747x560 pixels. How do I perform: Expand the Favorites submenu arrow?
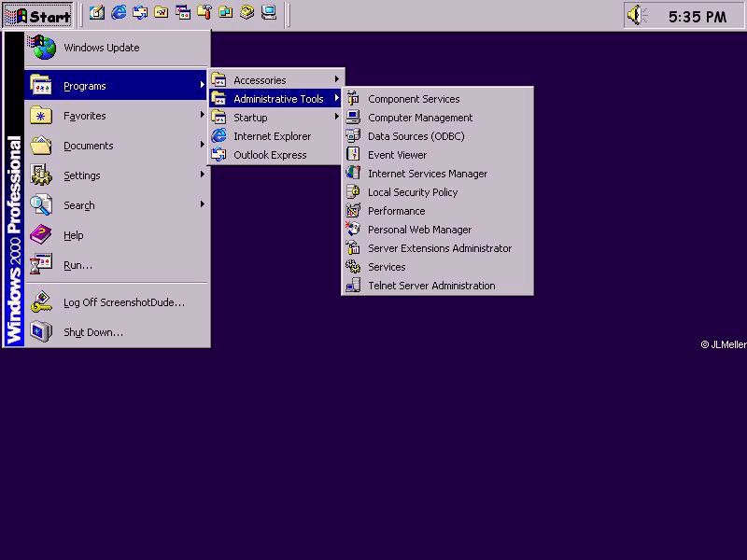coord(202,115)
